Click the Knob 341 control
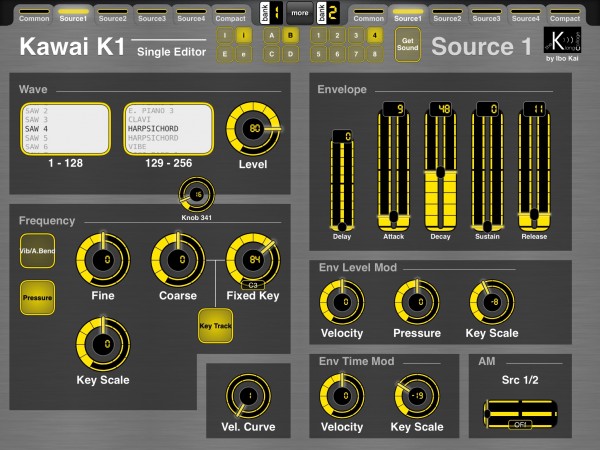Viewport: 600px width, 450px height. [x=197, y=194]
